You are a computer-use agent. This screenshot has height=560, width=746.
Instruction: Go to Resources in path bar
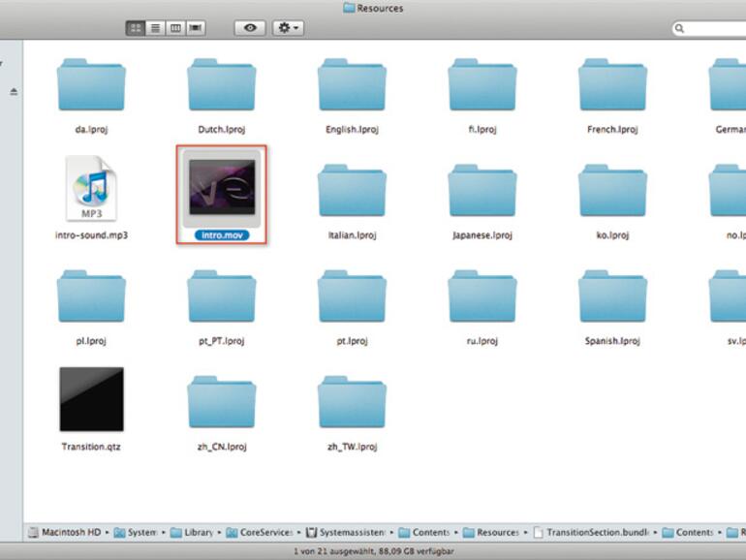[491, 532]
